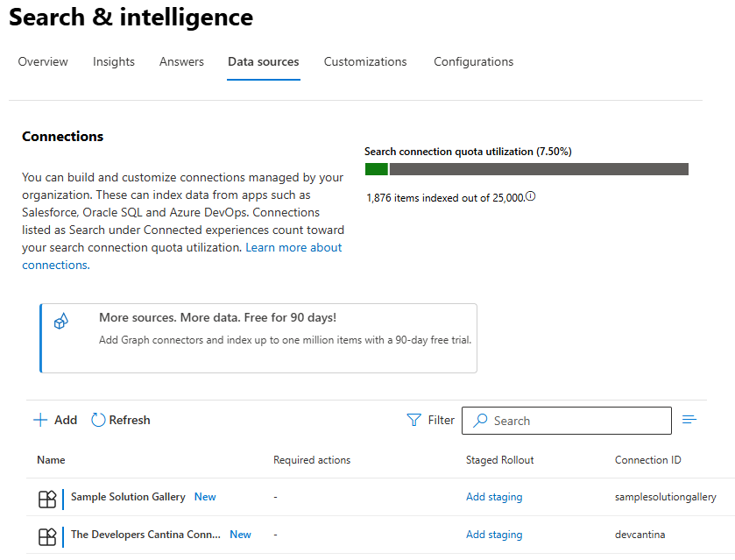Open The Developers Cantina Conn... connection
The image size is (735, 560).
(145, 535)
